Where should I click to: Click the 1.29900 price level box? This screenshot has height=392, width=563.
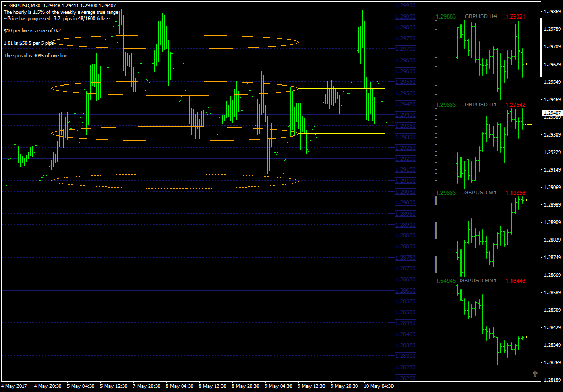(405, 5)
